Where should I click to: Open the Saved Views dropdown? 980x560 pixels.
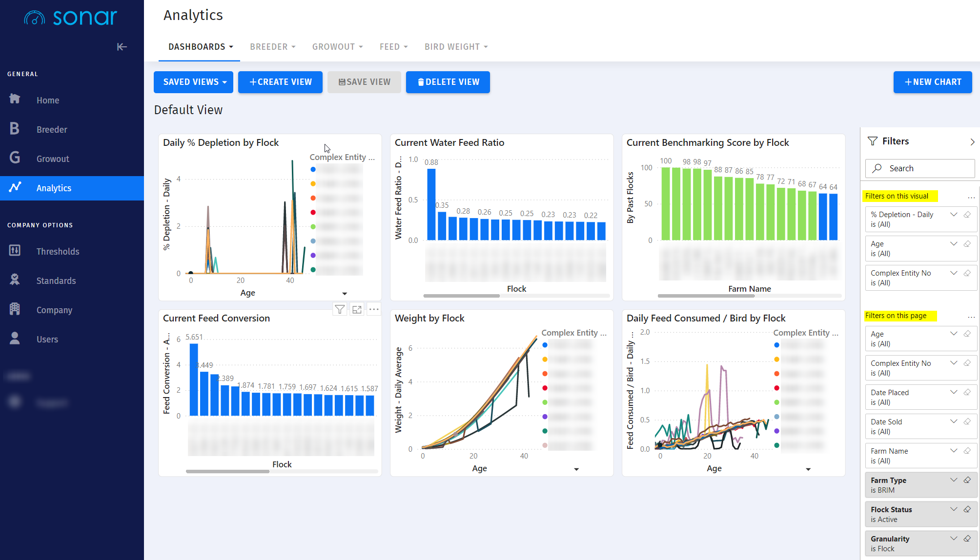pyautogui.click(x=193, y=82)
